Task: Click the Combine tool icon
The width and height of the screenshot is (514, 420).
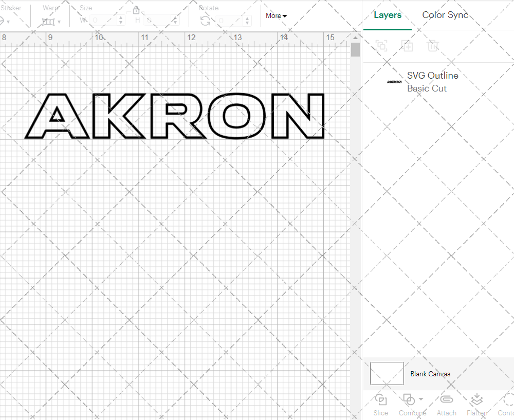Action: coord(409,400)
